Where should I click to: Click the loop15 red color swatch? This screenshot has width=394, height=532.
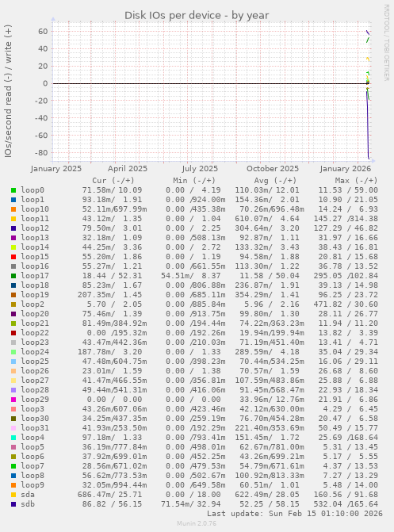click(13, 257)
